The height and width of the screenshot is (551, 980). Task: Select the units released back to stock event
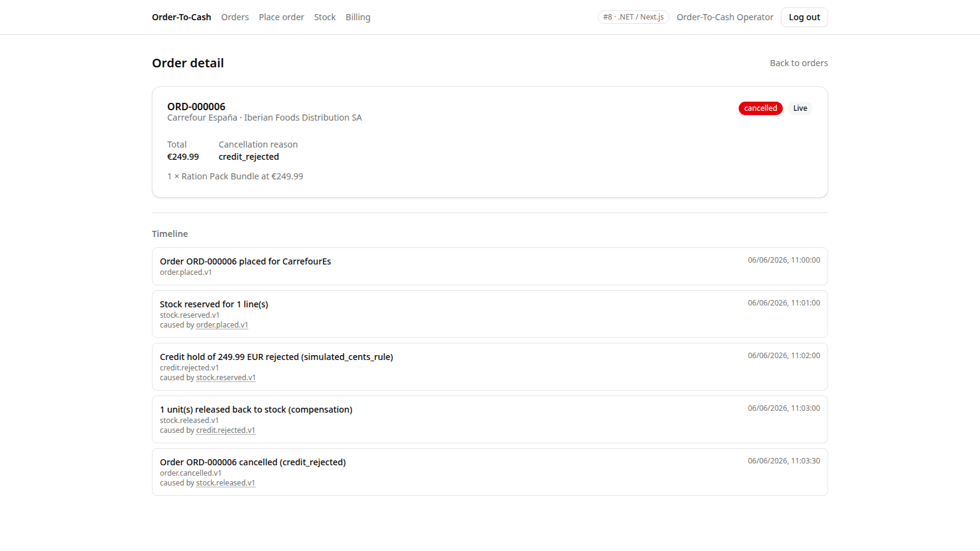[x=490, y=419]
